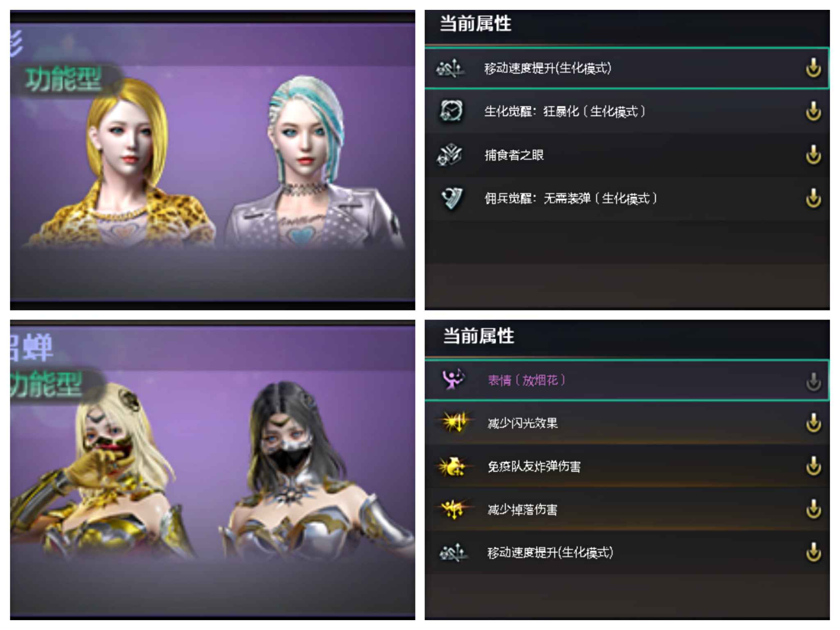Click the 减少掉落伤害 attribute row text
This screenshot has width=840, height=630.
522,510
